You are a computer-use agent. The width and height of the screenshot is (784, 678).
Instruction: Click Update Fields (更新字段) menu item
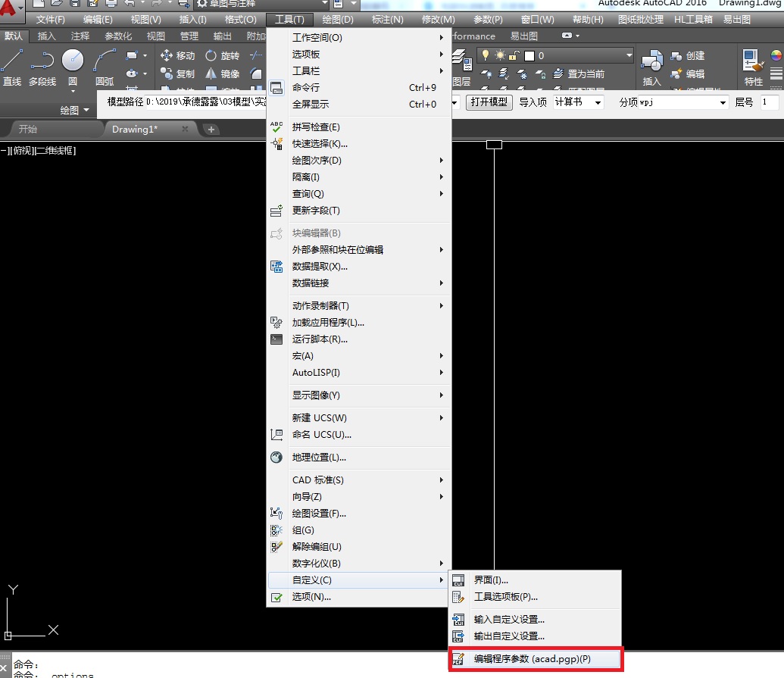[x=359, y=211]
